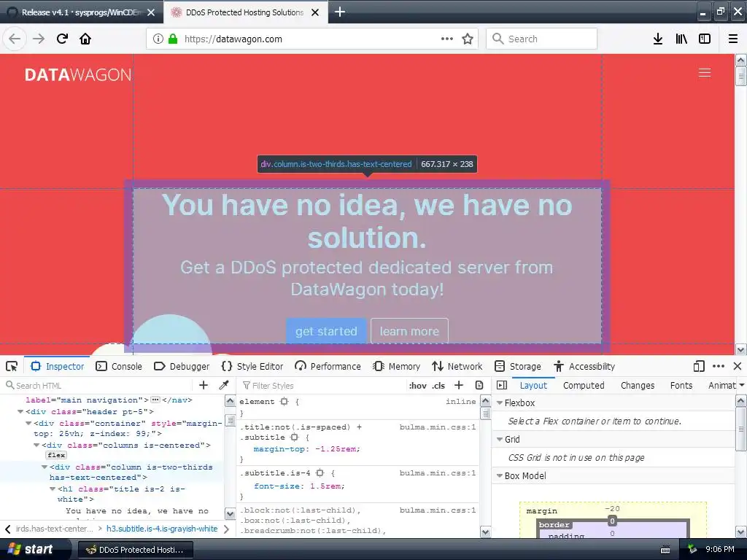Open the Storage tab

tap(518, 366)
